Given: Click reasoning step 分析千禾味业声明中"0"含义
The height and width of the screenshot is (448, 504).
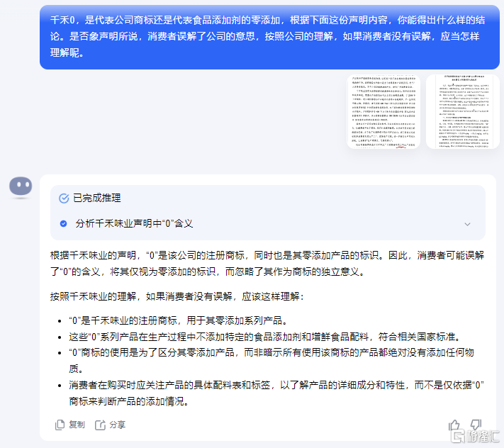Looking at the screenshot, I should (268, 224).
